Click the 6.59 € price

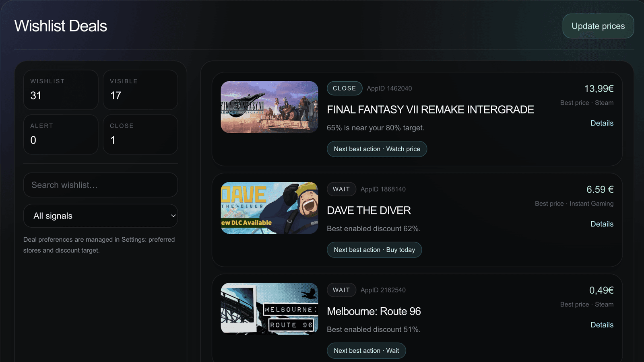pos(600,189)
